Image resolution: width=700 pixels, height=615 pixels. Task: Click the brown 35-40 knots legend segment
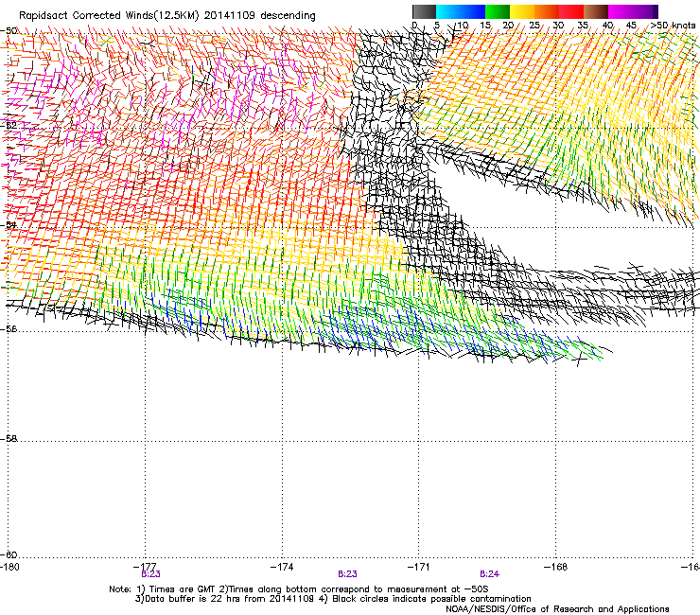596,11
